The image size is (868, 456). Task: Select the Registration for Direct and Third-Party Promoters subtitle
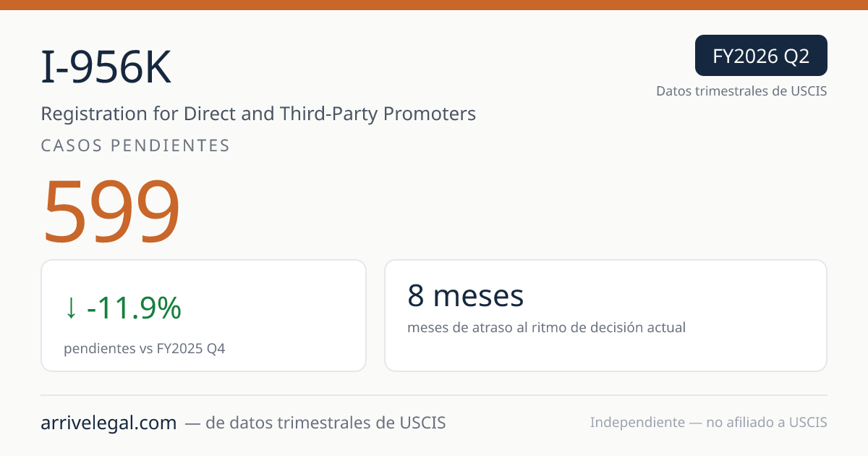point(258,114)
